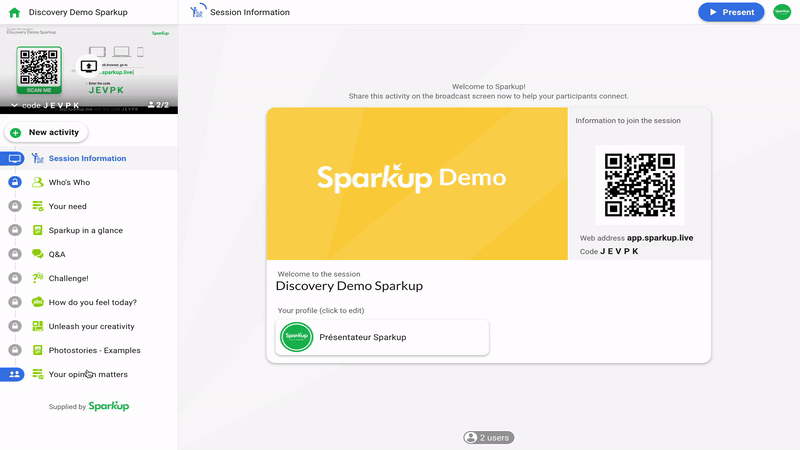The width and height of the screenshot is (800, 450).
Task: Click the app.sparkup.live web address
Action: pos(660,238)
